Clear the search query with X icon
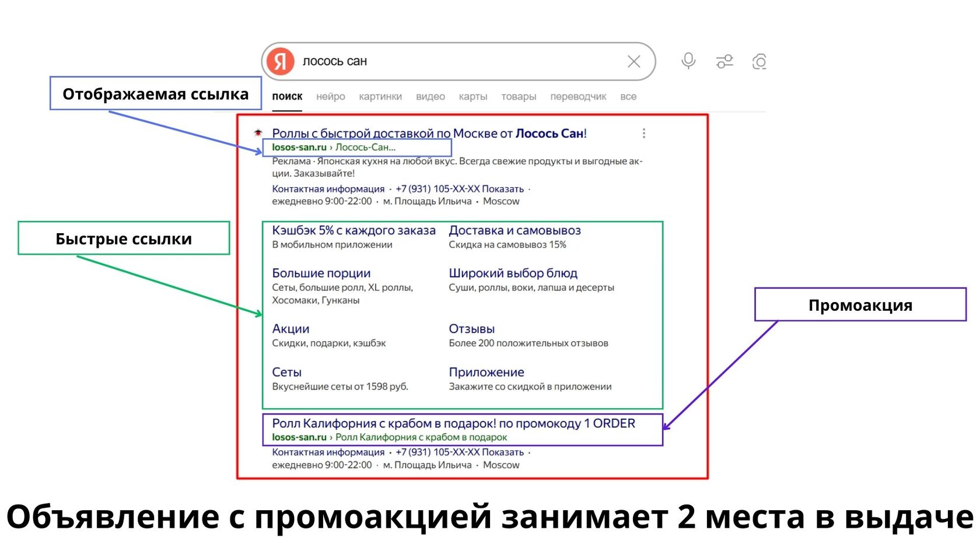 [633, 61]
